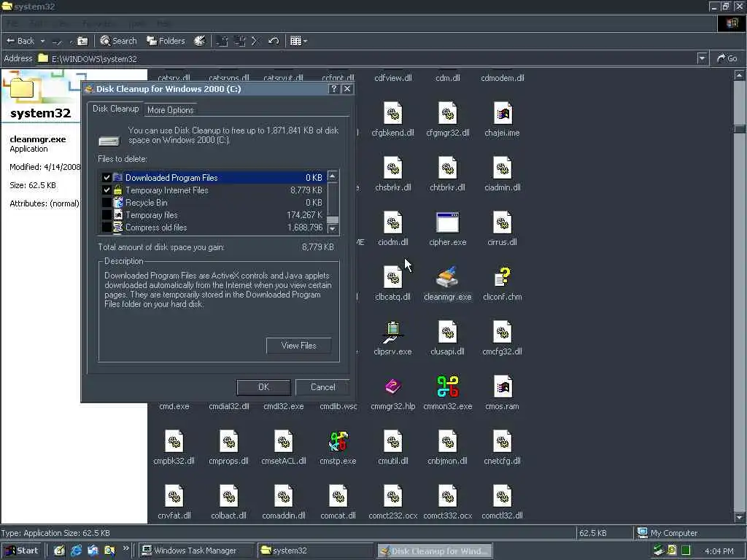Uncheck Downloaded Program Files checkbox
The width and height of the screenshot is (747, 560).
[107, 178]
